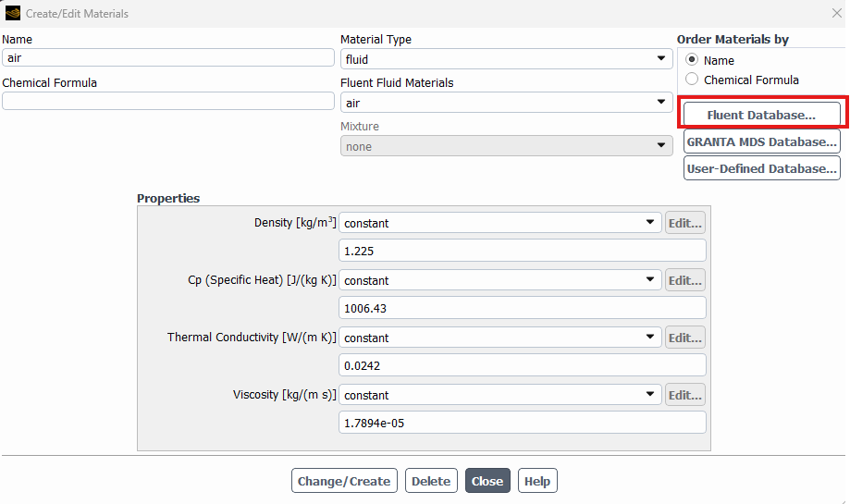Click the Edit button for Viscosity
This screenshot has width=850, height=504.
(x=685, y=395)
